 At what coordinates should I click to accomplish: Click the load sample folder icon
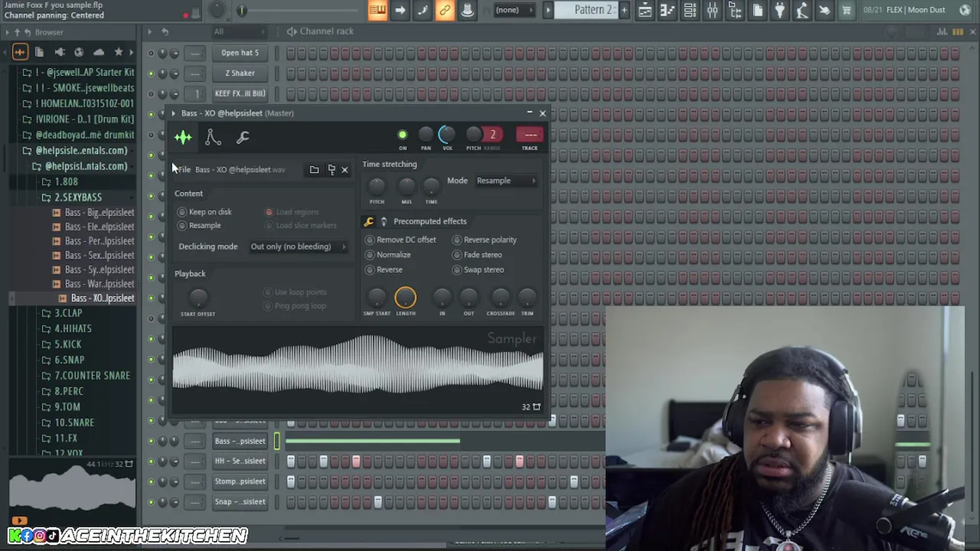click(x=314, y=169)
